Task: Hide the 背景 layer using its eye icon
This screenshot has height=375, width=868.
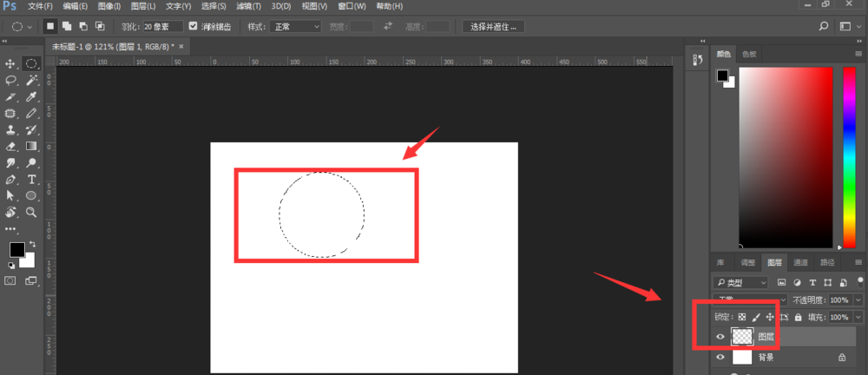Action: 720,357
